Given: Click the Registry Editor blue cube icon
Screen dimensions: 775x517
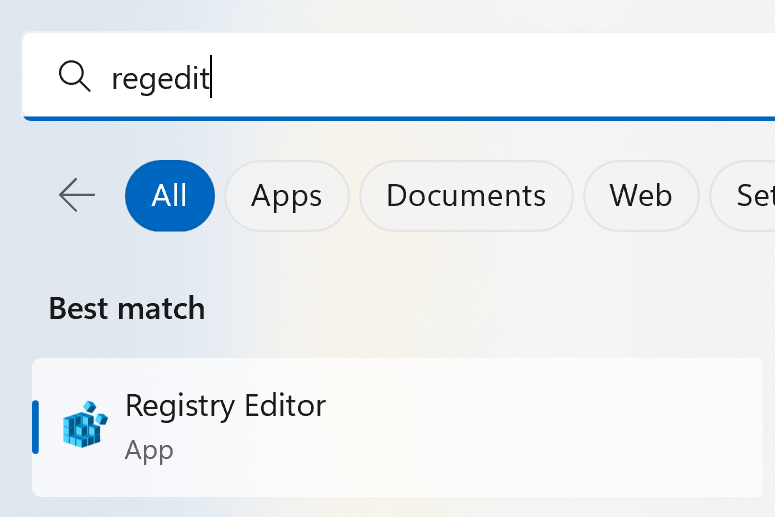Looking at the screenshot, I should 84,425.
